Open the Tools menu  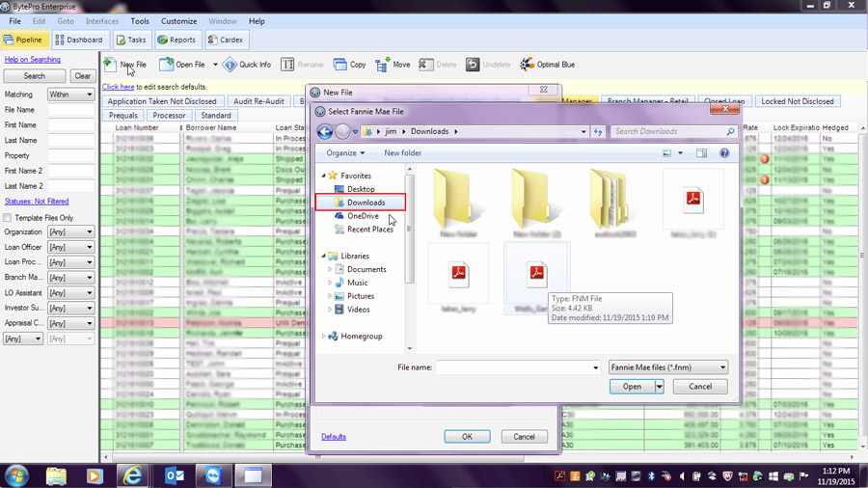click(x=140, y=21)
